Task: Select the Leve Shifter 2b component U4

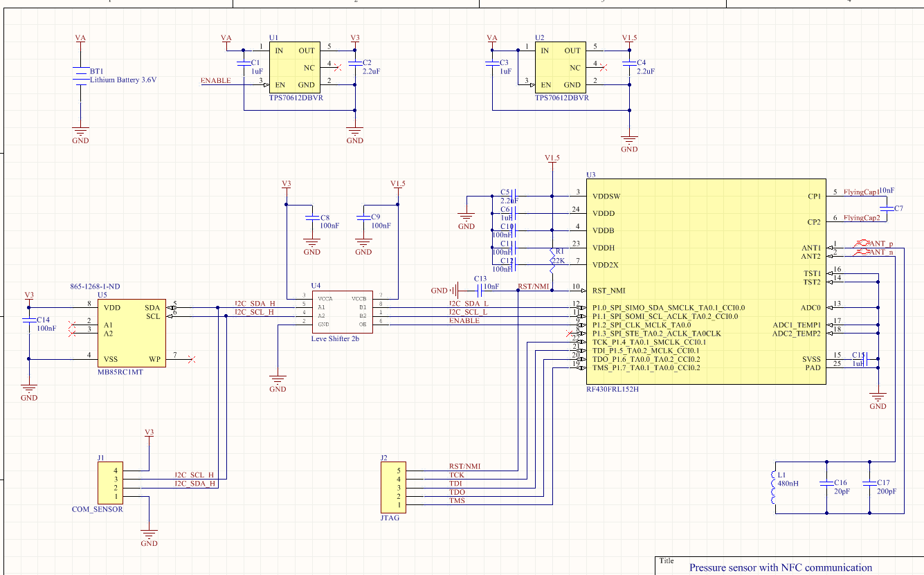Action: click(342, 311)
